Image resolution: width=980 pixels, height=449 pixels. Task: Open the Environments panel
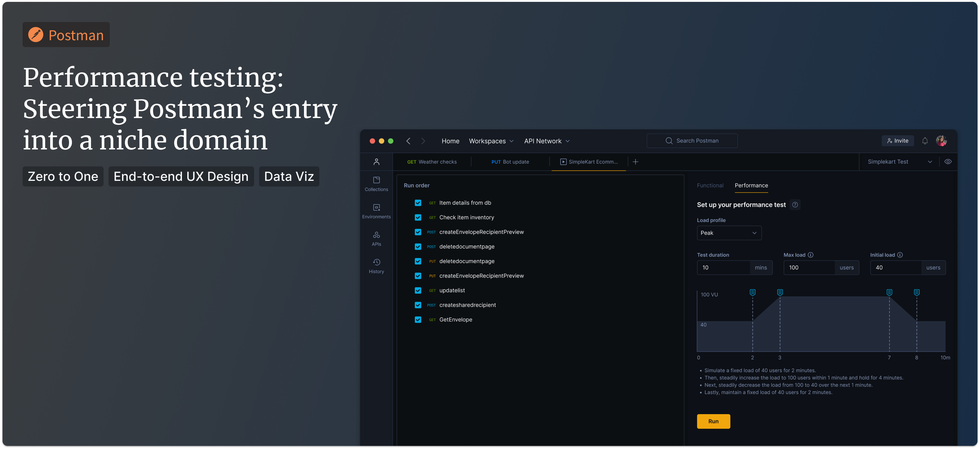click(x=376, y=211)
